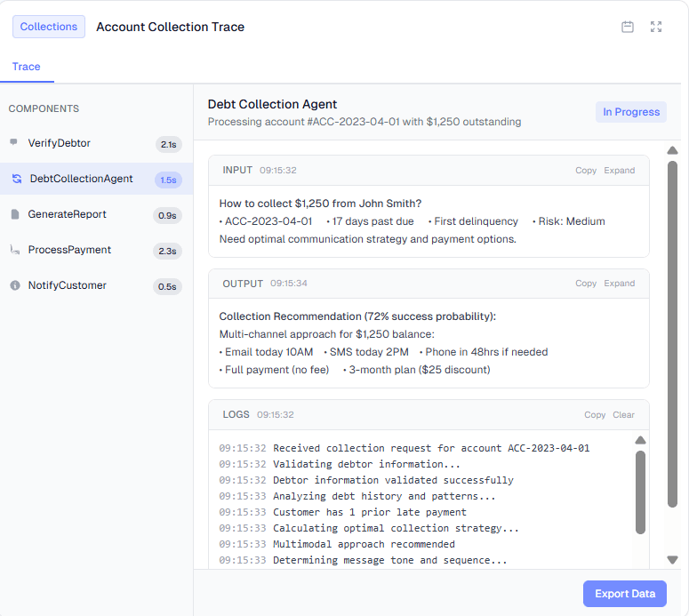The height and width of the screenshot is (616, 689).
Task: Click log line 'Debtor information validated successfully'
Action: click(366, 480)
